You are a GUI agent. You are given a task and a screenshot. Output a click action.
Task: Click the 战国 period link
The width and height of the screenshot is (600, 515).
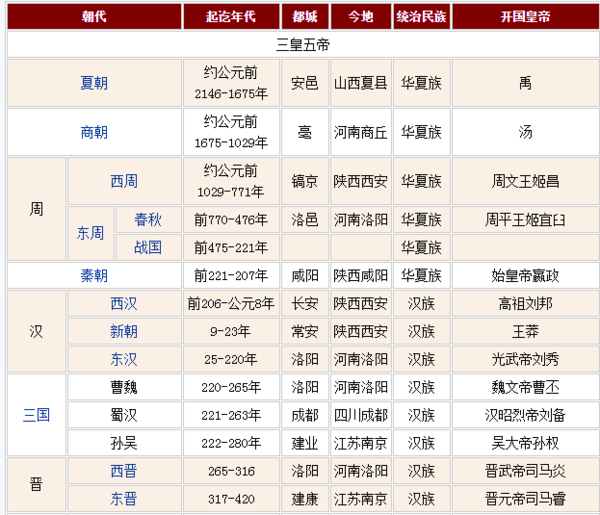coord(148,248)
